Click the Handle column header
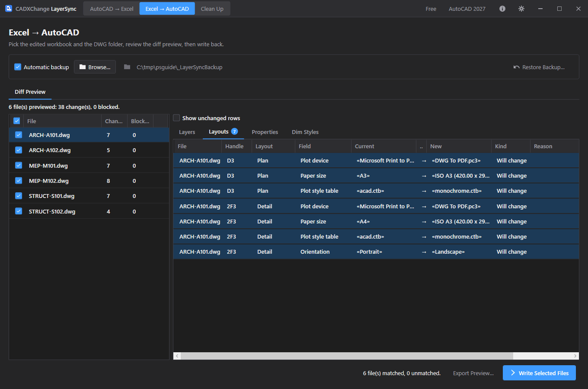 coord(236,146)
